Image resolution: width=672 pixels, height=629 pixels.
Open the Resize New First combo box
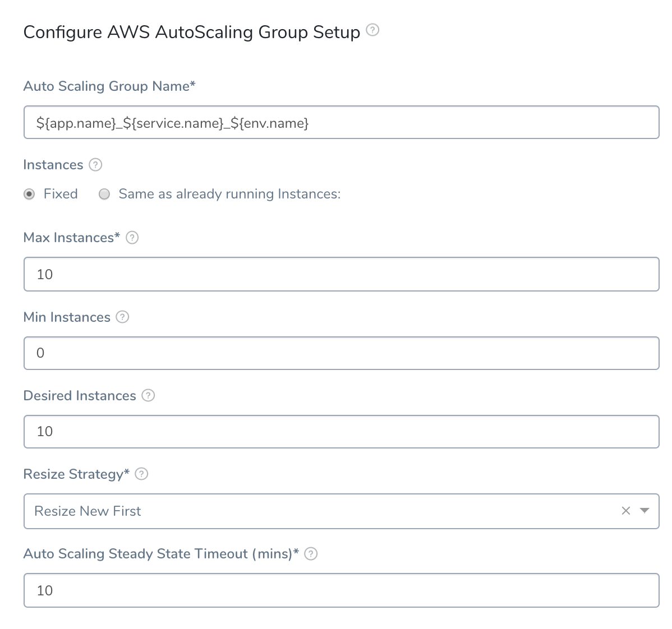(341, 511)
